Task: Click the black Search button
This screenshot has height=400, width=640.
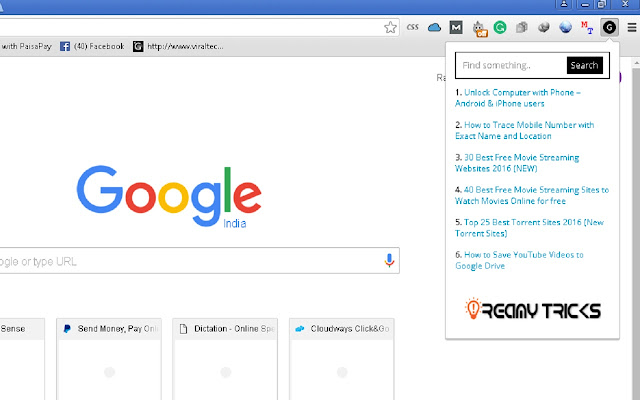Action: pos(584,65)
